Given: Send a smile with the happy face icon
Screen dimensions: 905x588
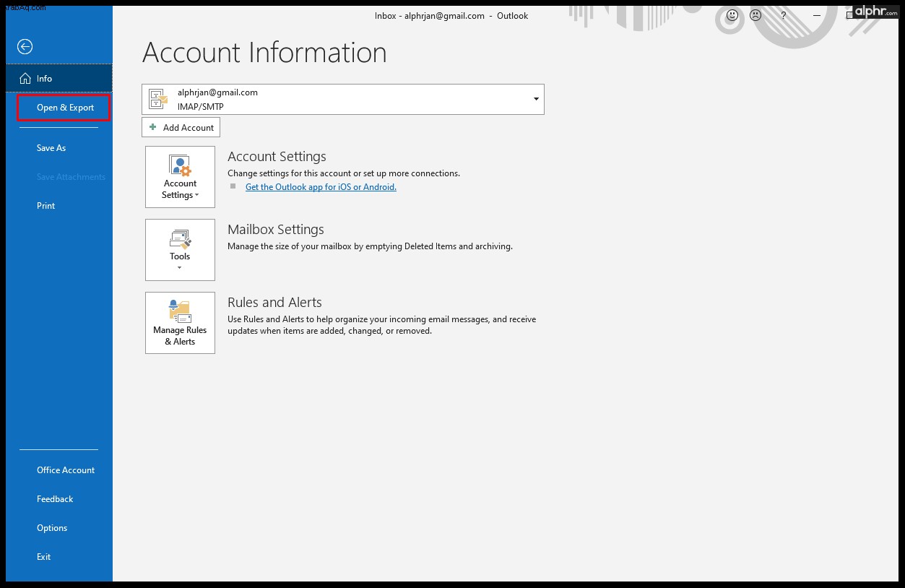Looking at the screenshot, I should click(x=732, y=15).
